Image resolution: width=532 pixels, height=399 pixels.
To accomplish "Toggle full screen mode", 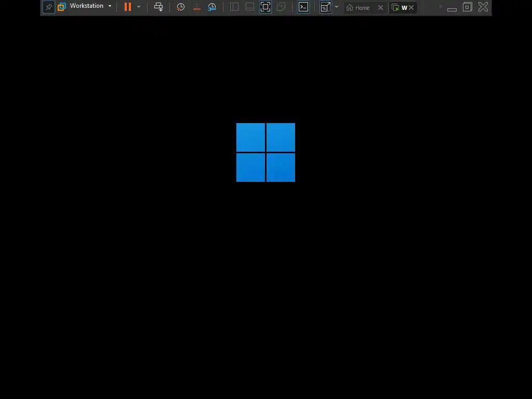I will point(265,7).
